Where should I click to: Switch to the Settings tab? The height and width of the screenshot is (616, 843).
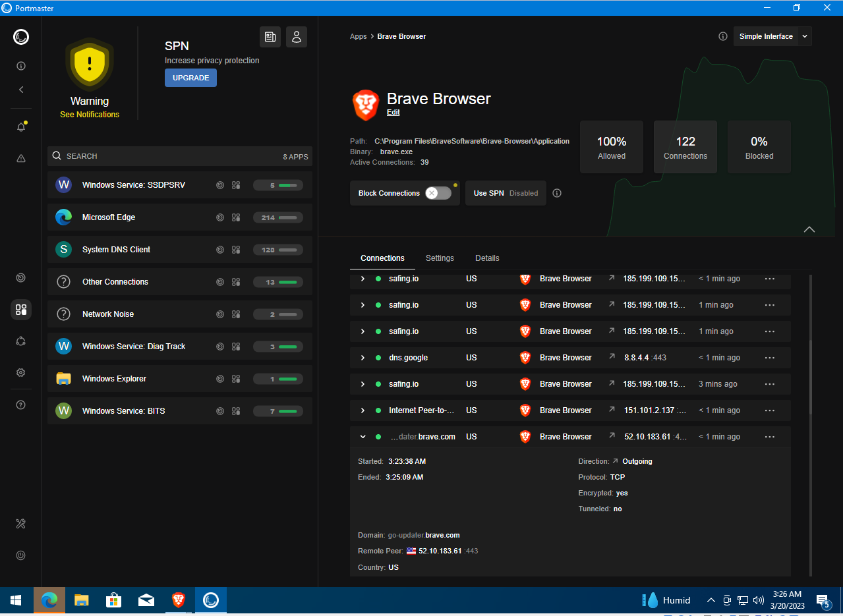tap(440, 258)
